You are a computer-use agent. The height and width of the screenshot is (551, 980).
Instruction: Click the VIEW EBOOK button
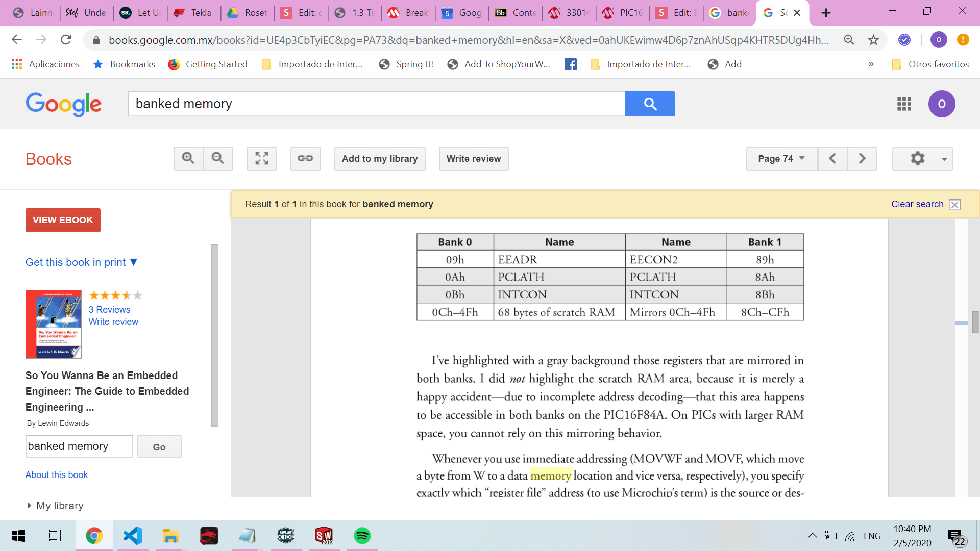pyautogui.click(x=63, y=220)
